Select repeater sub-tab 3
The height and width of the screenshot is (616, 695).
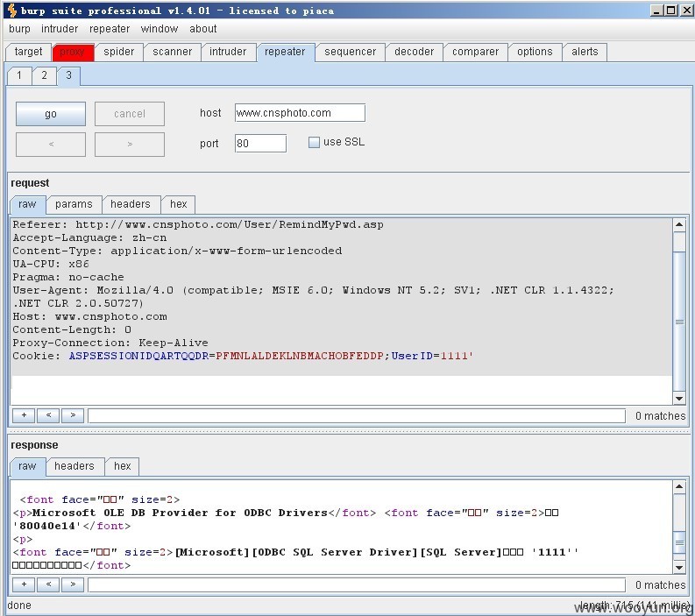pyautogui.click(x=68, y=75)
